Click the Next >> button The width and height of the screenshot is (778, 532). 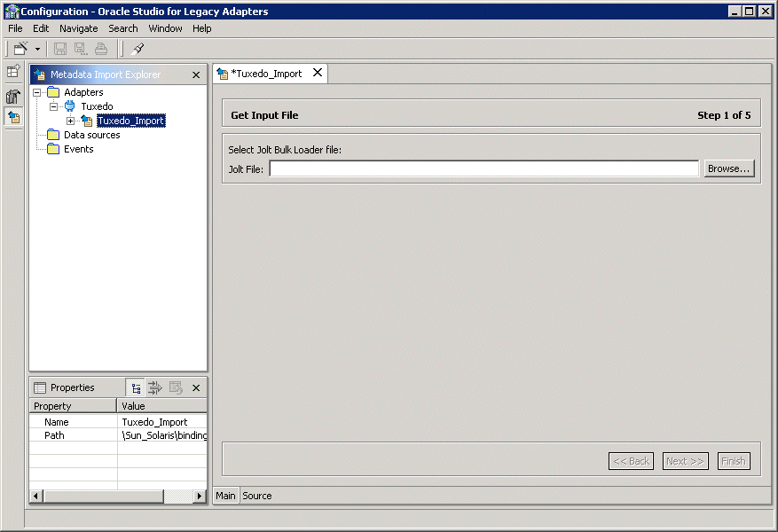(x=685, y=461)
